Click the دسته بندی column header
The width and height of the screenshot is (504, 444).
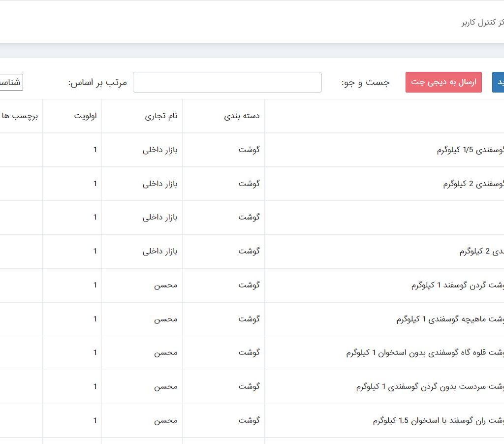coord(242,116)
